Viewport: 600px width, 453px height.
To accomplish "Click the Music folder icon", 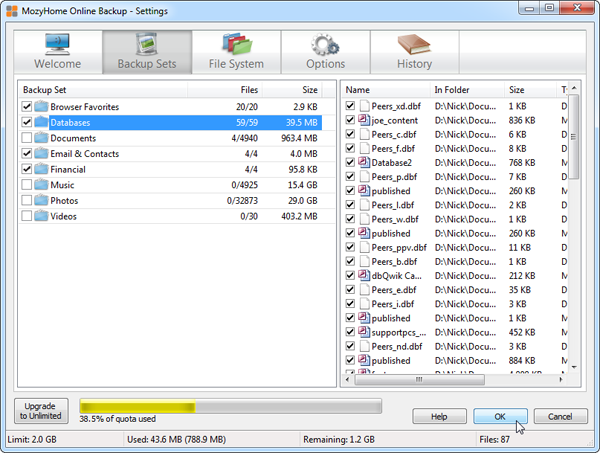I will pyautogui.click(x=41, y=185).
